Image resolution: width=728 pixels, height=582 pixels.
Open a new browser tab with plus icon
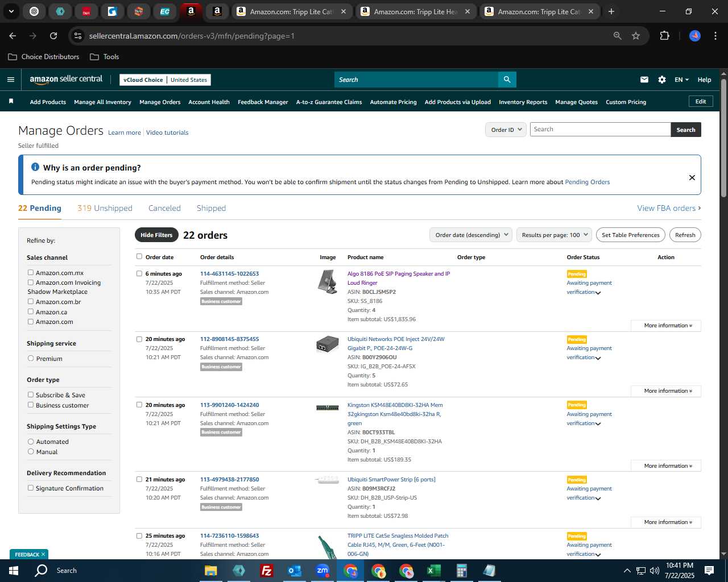(611, 11)
